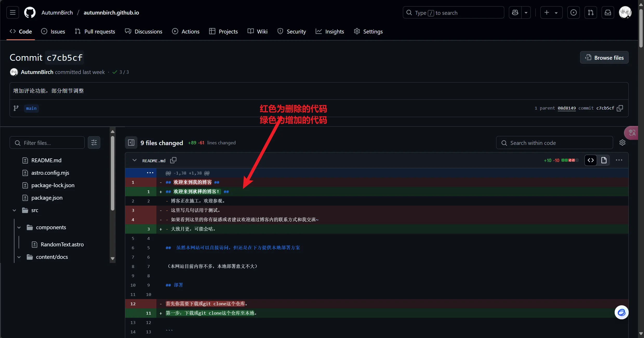Copy README.md file path
The image size is (644, 338).
click(x=173, y=160)
